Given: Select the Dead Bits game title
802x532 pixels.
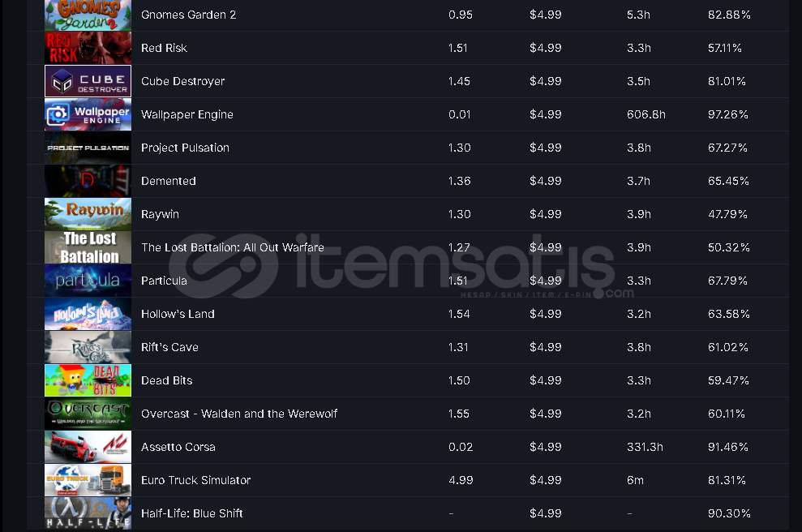Looking at the screenshot, I should pos(167,380).
